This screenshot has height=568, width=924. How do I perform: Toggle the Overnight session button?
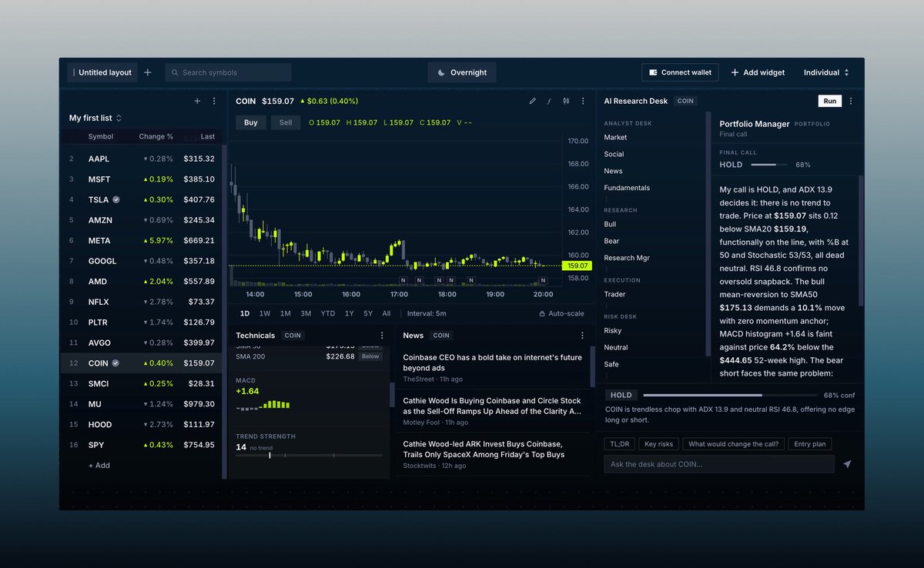click(x=462, y=72)
